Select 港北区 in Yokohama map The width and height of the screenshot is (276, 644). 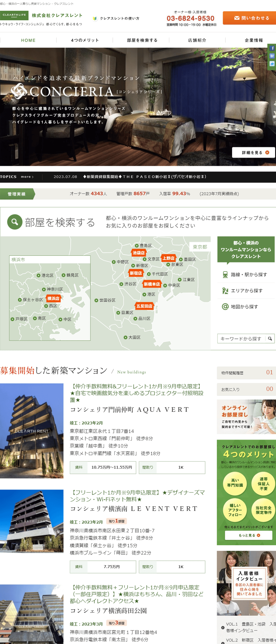(x=45, y=275)
